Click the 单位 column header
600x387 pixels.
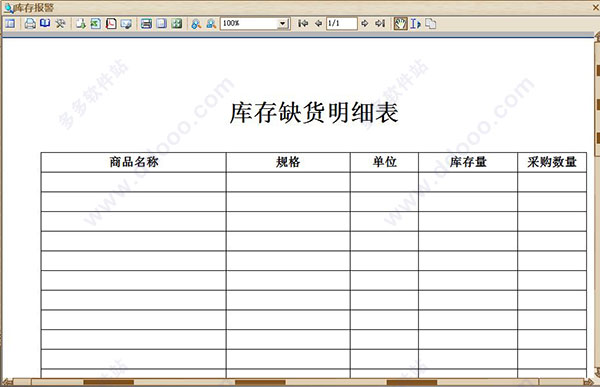(385, 162)
